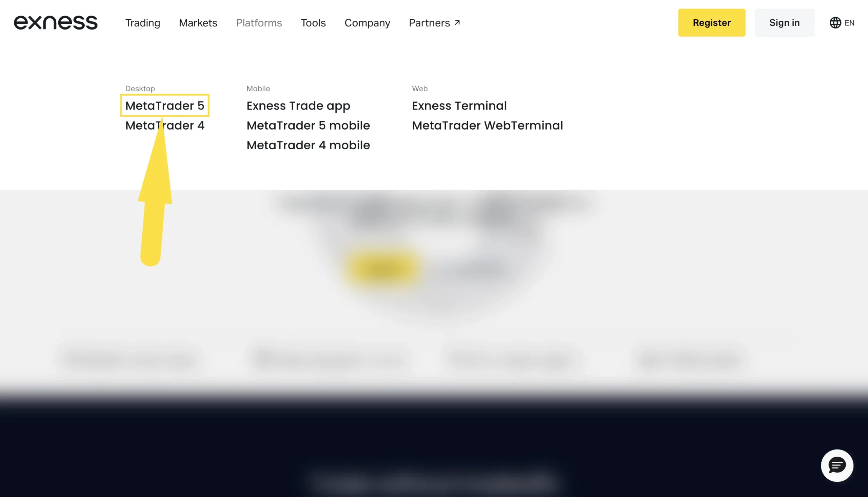Open the Register account button
This screenshot has height=497, width=868.
point(712,23)
